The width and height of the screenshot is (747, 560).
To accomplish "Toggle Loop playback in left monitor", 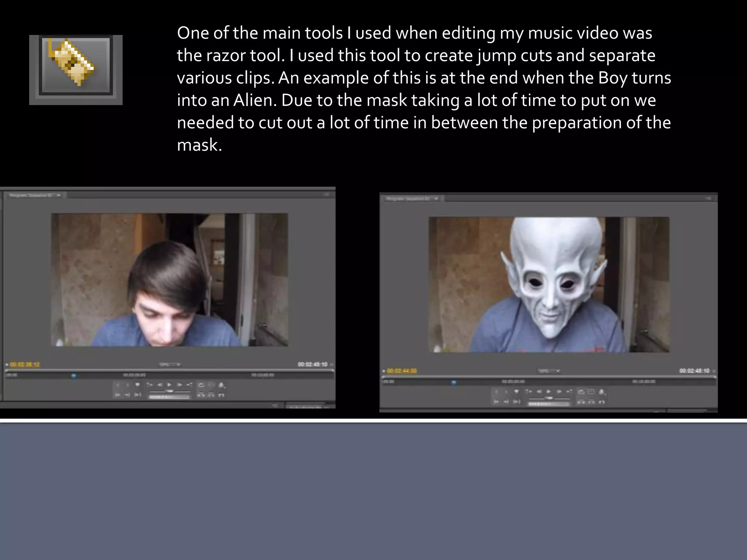I will pyautogui.click(x=201, y=385).
